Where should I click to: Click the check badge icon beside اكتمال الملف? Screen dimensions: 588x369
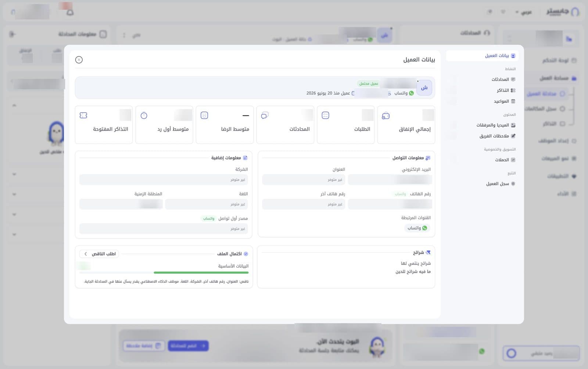point(246,254)
